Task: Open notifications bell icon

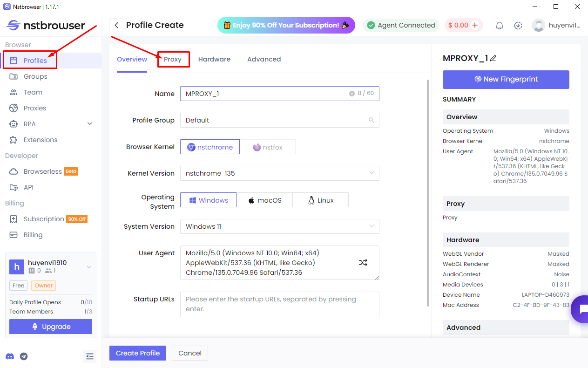Action: point(500,26)
